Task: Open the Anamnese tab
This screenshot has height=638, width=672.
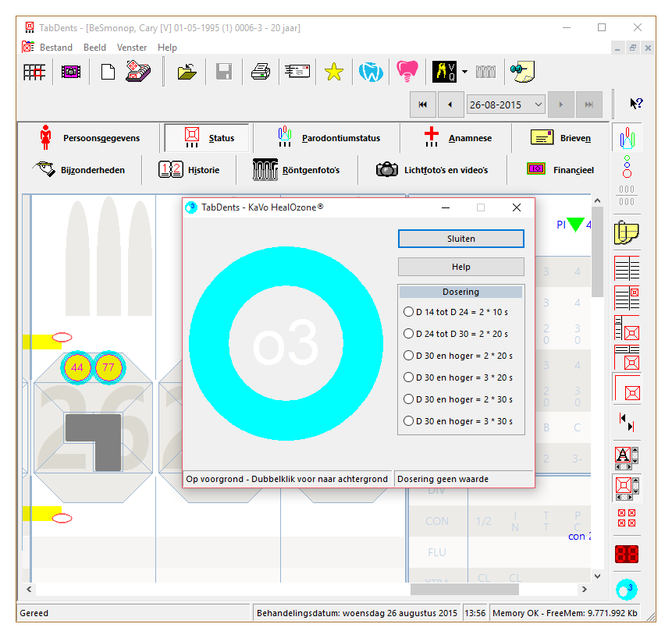Action: point(457,138)
